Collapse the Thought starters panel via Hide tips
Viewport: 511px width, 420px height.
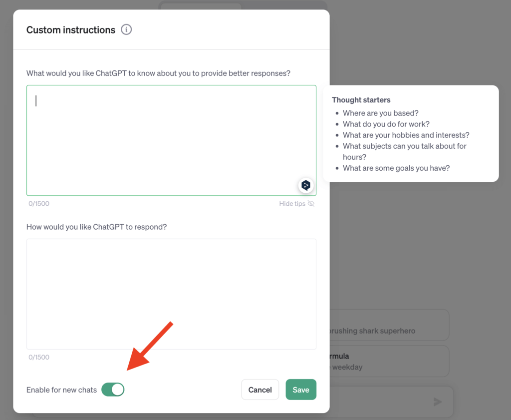click(x=292, y=203)
